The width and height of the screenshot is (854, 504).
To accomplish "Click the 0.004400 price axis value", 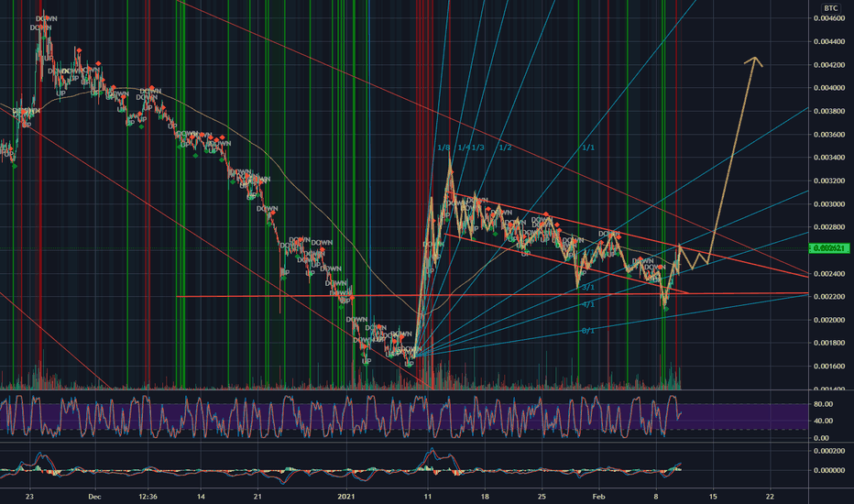I will (829, 41).
